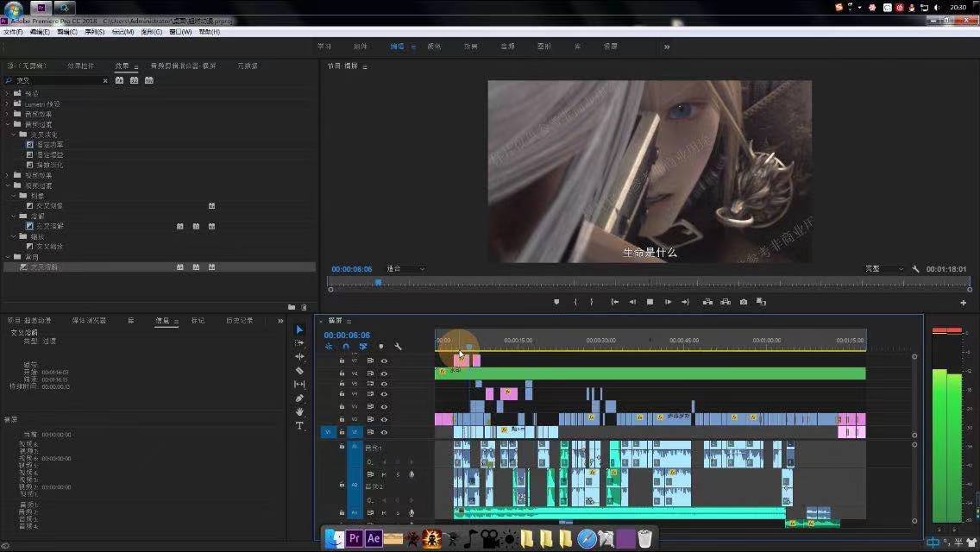Switch to the Metadata tab

tap(248, 66)
